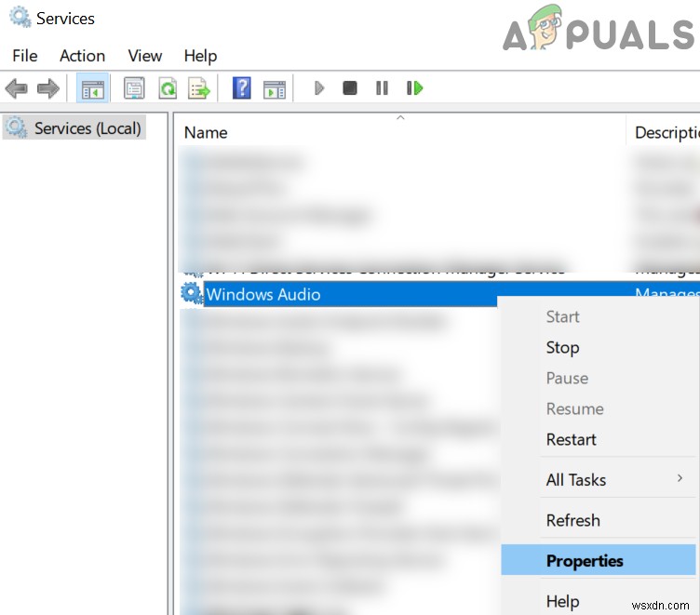Image resolution: width=700 pixels, height=615 pixels.
Task: Open the blue Help question-mark icon
Action: coord(241,87)
